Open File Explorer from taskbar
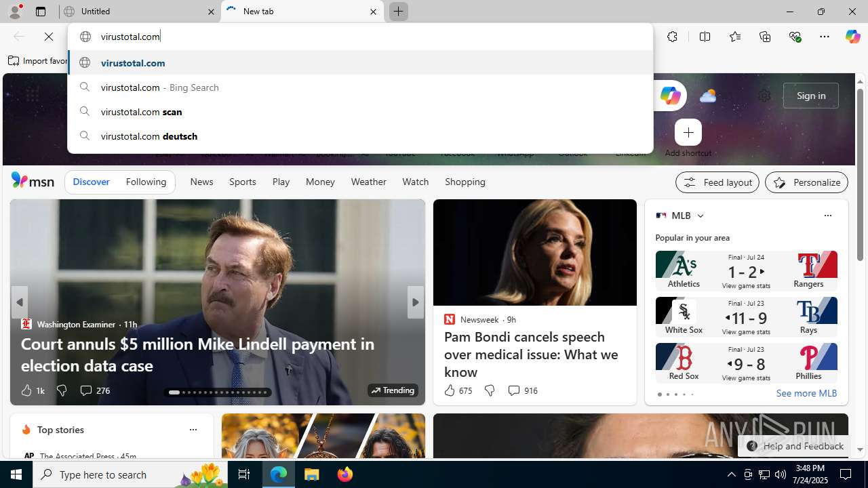 point(312,474)
